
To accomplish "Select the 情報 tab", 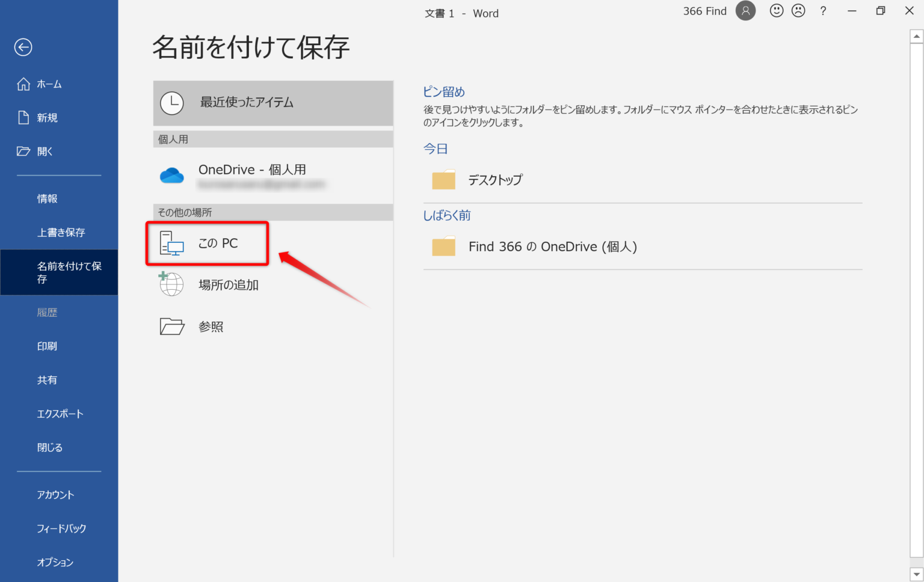I will pos(47,198).
